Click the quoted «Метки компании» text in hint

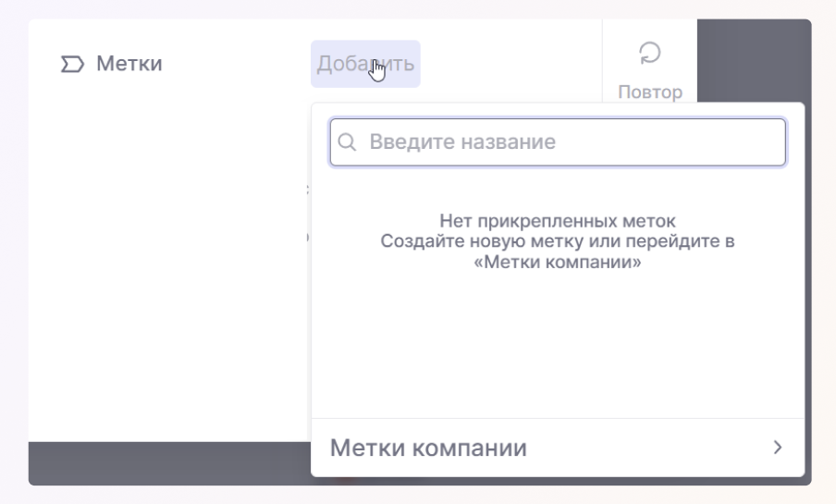pyautogui.click(x=558, y=263)
